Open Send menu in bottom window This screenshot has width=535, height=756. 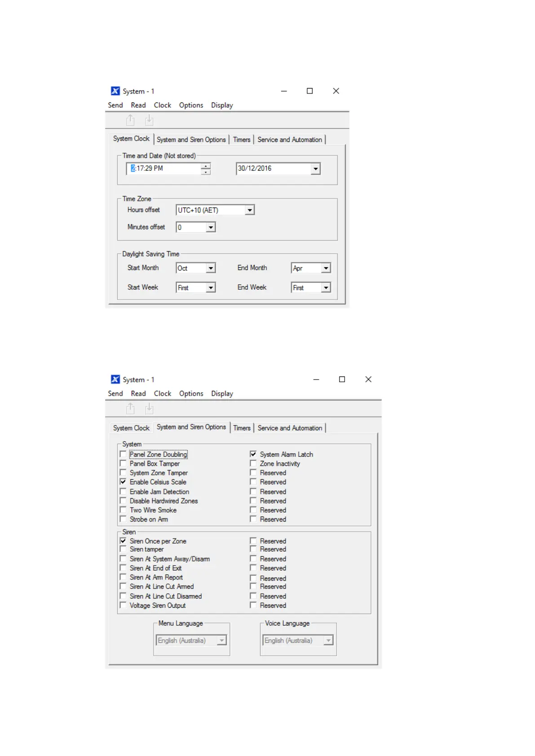pos(115,393)
